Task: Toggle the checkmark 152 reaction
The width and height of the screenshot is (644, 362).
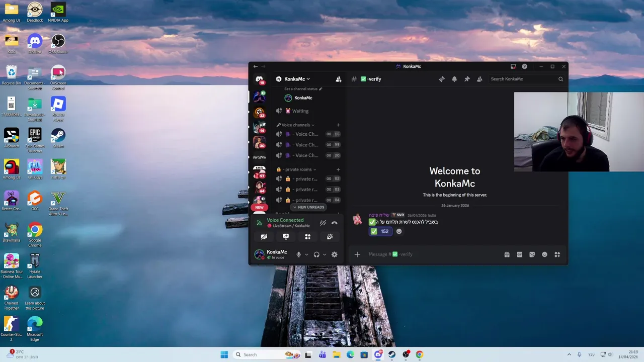Action: [380, 231]
